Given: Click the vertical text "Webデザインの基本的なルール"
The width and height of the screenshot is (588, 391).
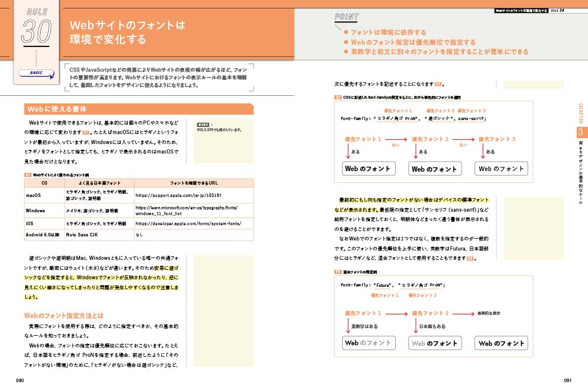Looking at the screenshot, I should 580,172.
